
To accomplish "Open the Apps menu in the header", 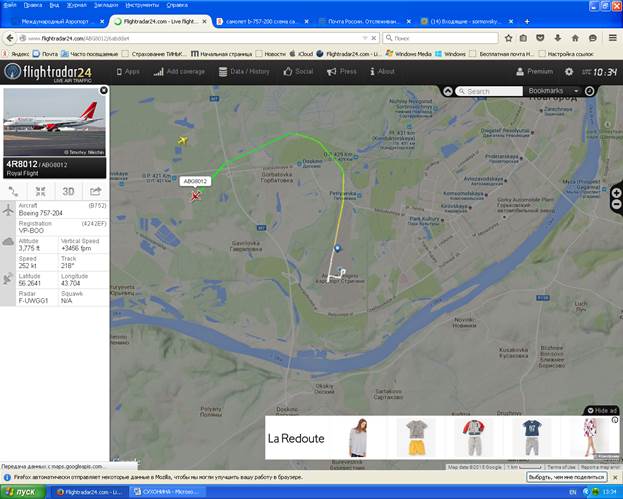I will click(x=128, y=72).
